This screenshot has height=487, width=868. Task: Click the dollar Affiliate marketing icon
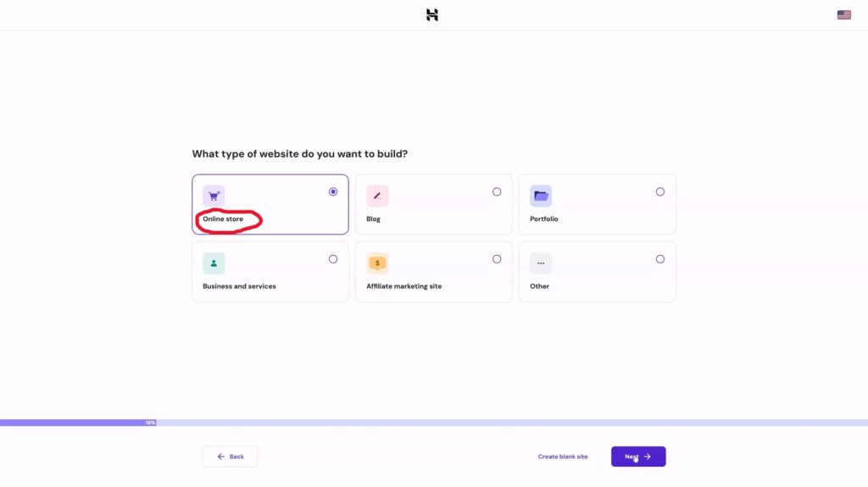pos(377,263)
